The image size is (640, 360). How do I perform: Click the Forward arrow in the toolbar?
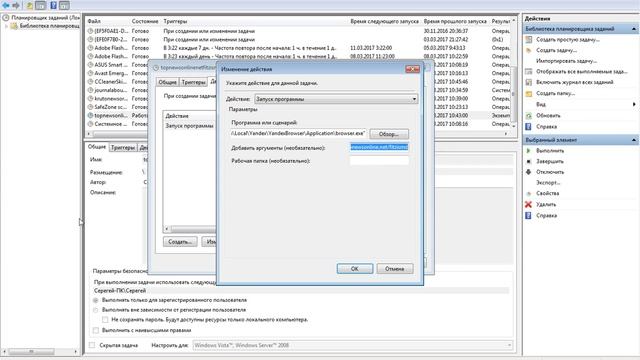(16, 5)
